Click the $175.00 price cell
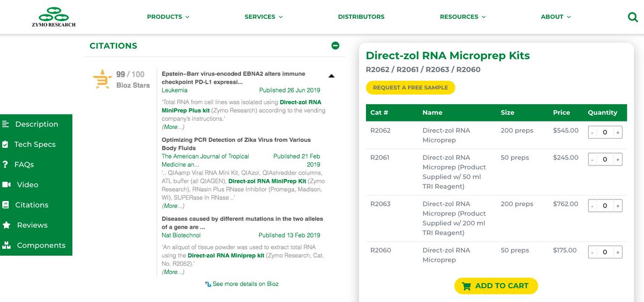 tap(565, 250)
